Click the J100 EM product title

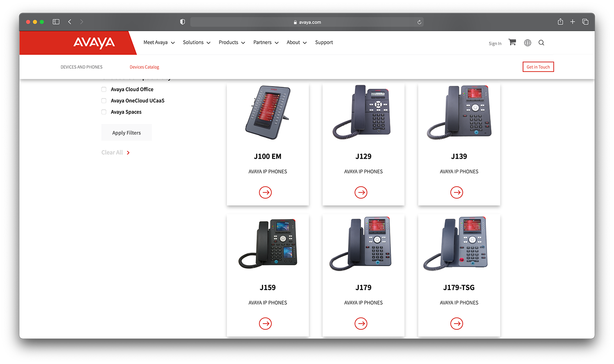click(x=268, y=157)
